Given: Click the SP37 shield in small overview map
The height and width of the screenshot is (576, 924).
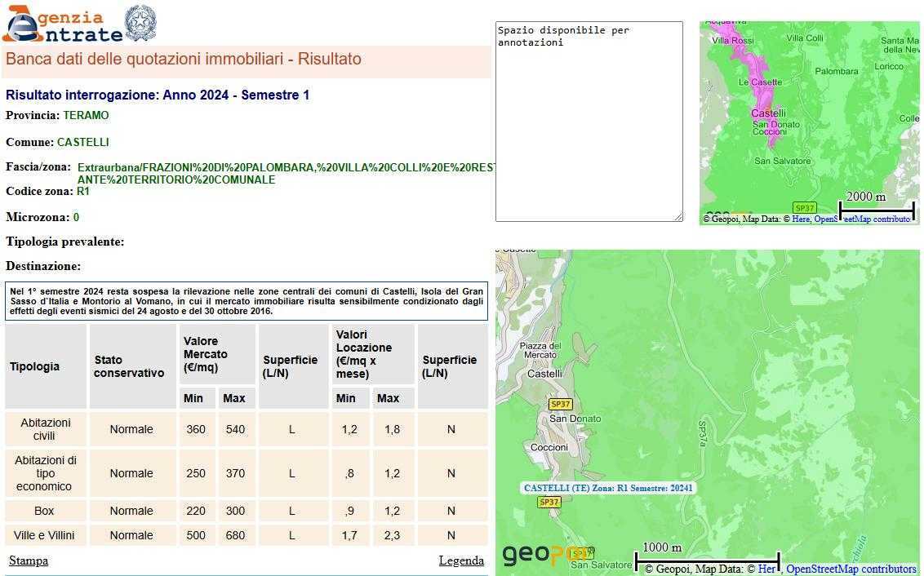Looking at the screenshot, I should (804, 208).
